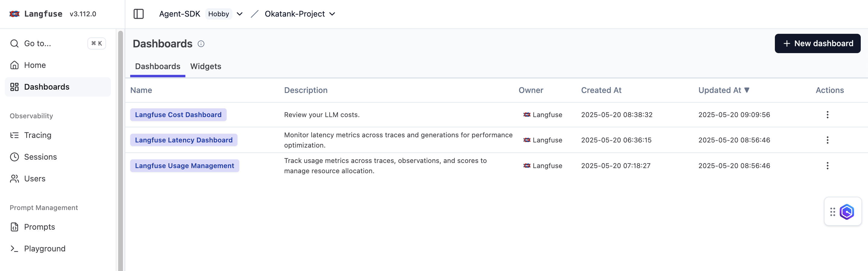868x271 pixels.
Task: Click the Dashboards info icon
Action: 201,44
